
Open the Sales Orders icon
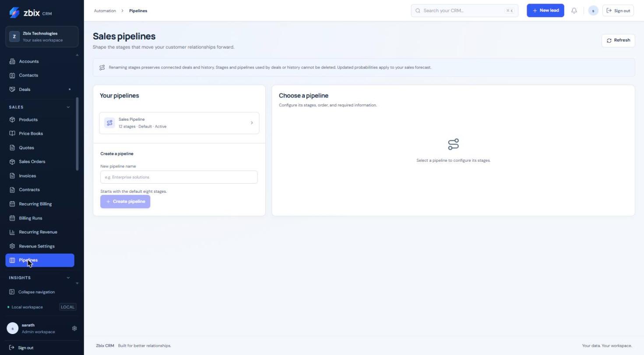(x=12, y=162)
